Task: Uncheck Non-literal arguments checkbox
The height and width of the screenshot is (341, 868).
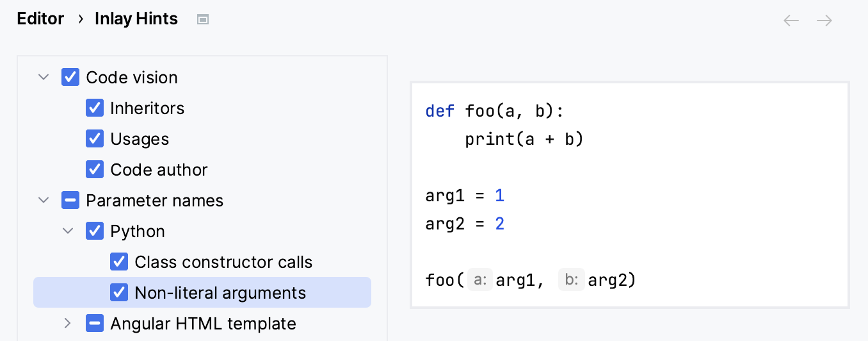Action: pos(119,293)
